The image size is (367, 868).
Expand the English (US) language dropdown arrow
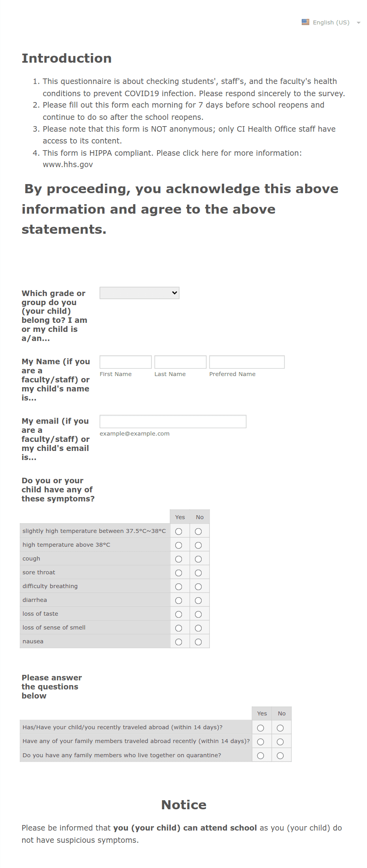358,23
